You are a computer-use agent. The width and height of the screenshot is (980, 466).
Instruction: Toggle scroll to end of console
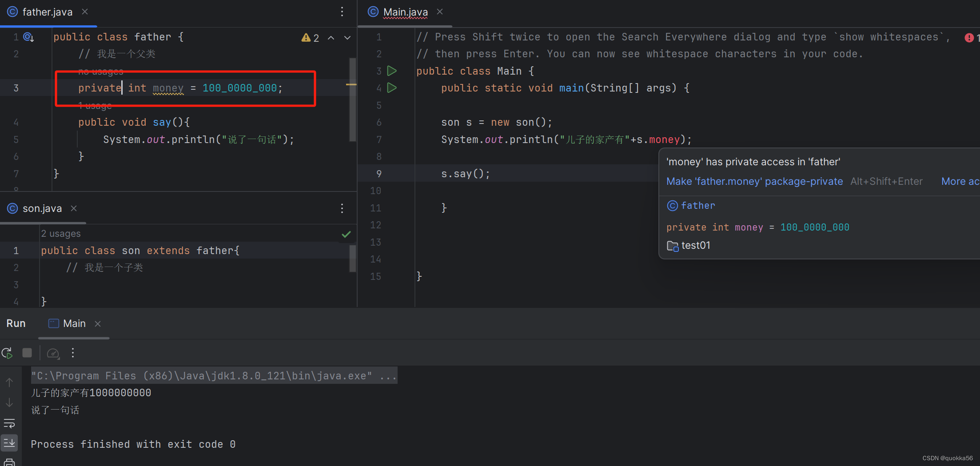point(9,442)
